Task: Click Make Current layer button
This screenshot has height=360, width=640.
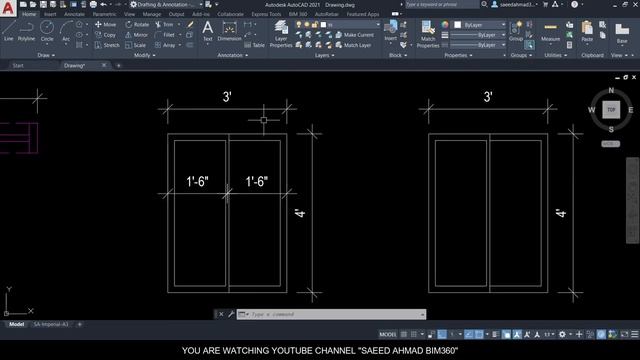Action: point(354,35)
